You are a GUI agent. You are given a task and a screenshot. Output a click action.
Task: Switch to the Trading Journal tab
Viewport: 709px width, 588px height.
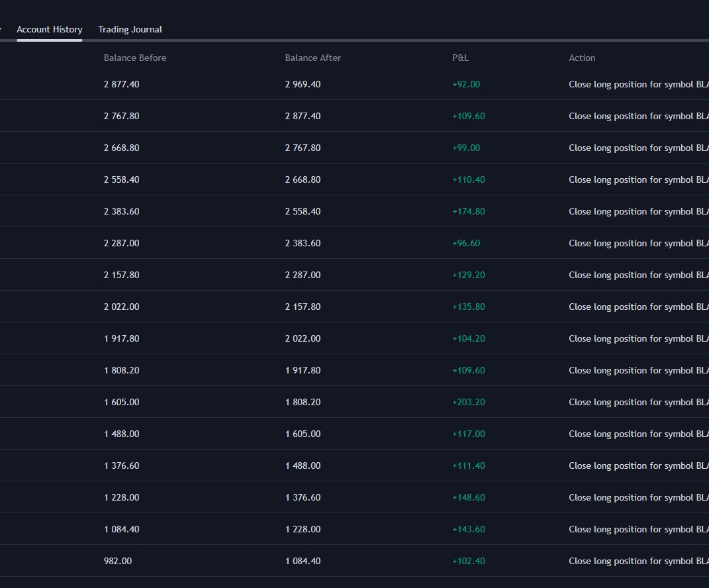[130, 29]
